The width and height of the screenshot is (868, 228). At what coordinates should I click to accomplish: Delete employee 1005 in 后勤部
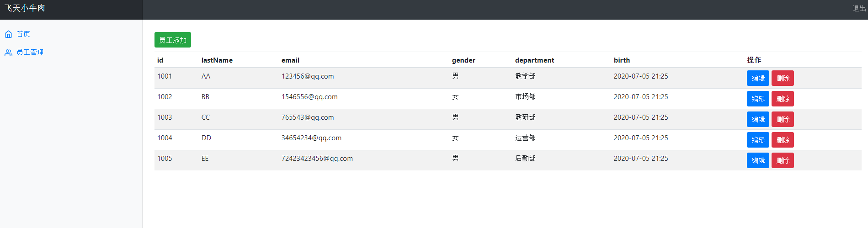pyautogui.click(x=783, y=160)
